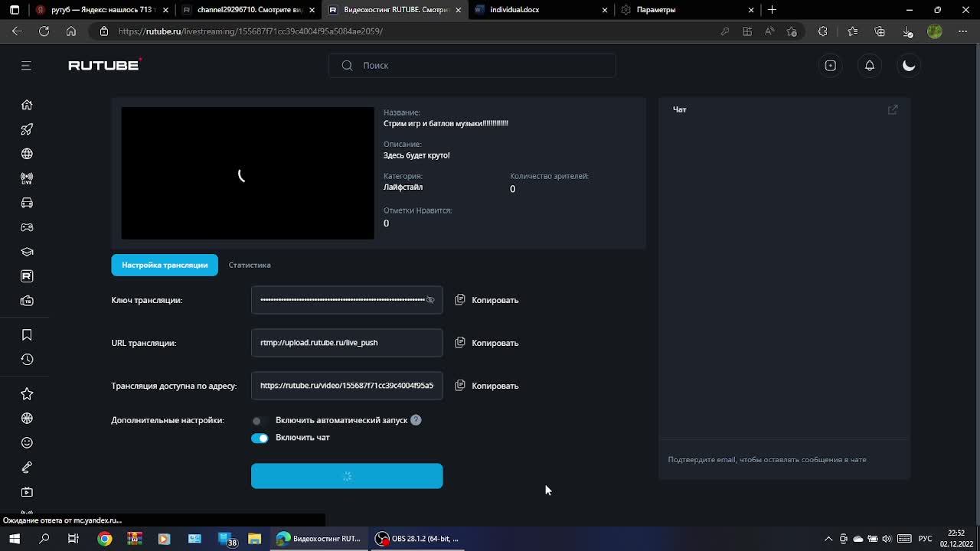Open the Windows Start menu

(x=15, y=539)
